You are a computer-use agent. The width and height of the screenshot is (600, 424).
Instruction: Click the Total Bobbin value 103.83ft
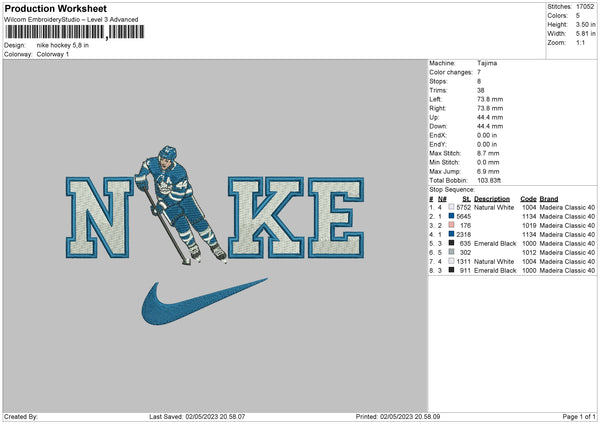click(x=489, y=180)
